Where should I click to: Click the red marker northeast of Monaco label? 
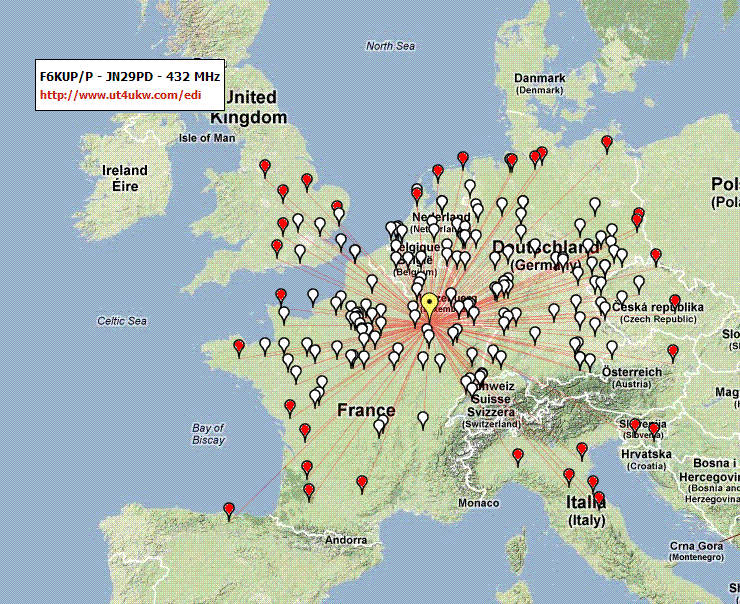pyautogui.click(x=518, y=458)
